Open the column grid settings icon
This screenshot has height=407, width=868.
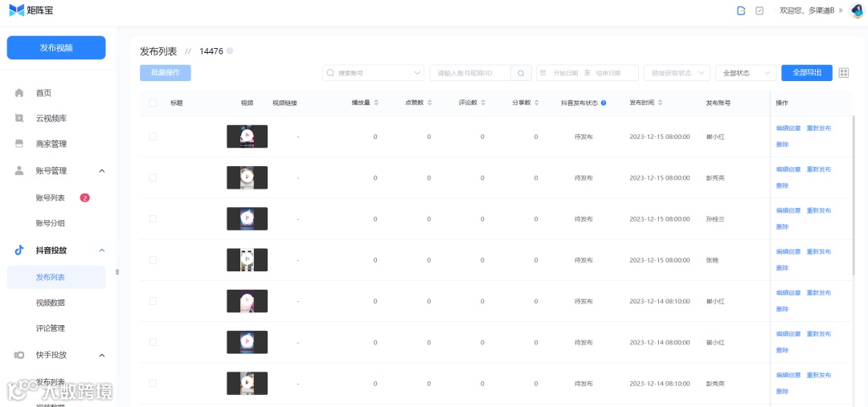tap(844, 73)
